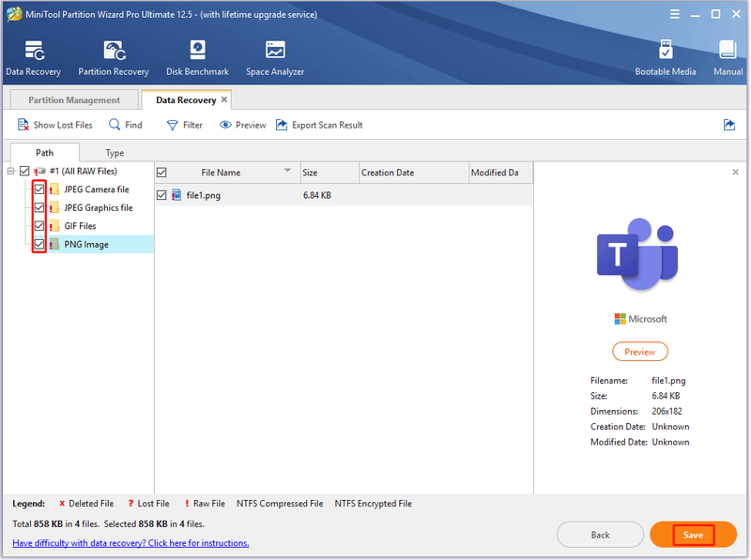Viewport: 751px width, 560px height.
Task: Launch Partition Recovery from the toolbar
Action: [115, 51]
